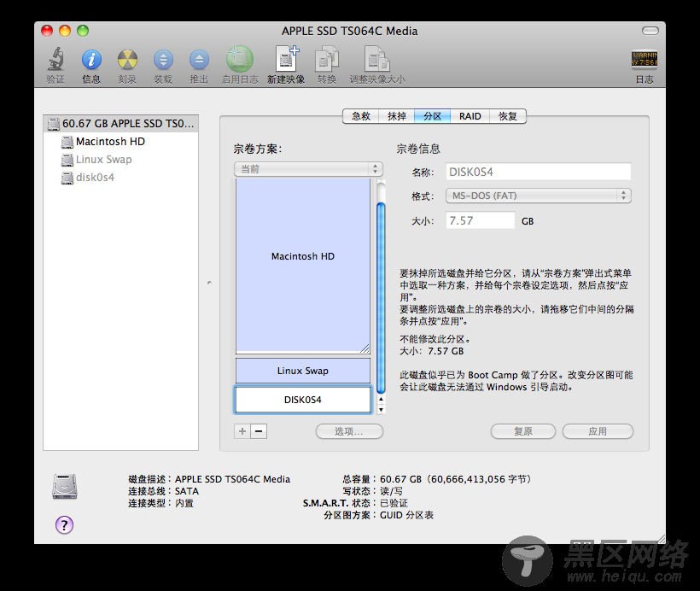This screenshot has width=700, height=591.
Task: Select Linux Swap partition block
Action: [303, 371]
